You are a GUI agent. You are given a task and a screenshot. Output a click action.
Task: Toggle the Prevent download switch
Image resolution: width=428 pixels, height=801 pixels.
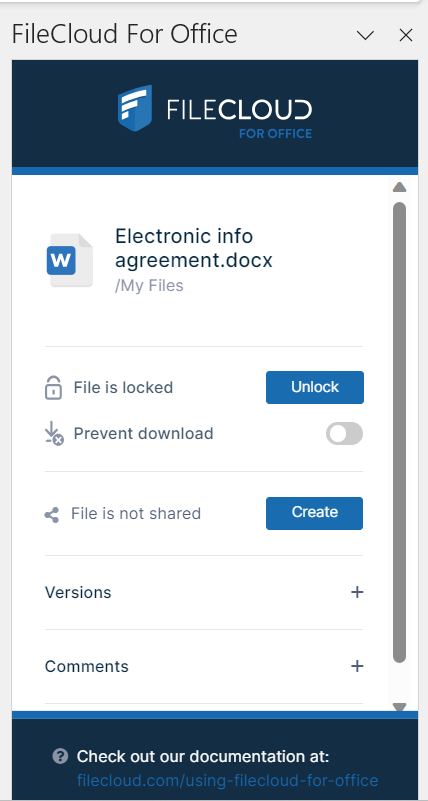pyautogui.click(x=345, y=434)
